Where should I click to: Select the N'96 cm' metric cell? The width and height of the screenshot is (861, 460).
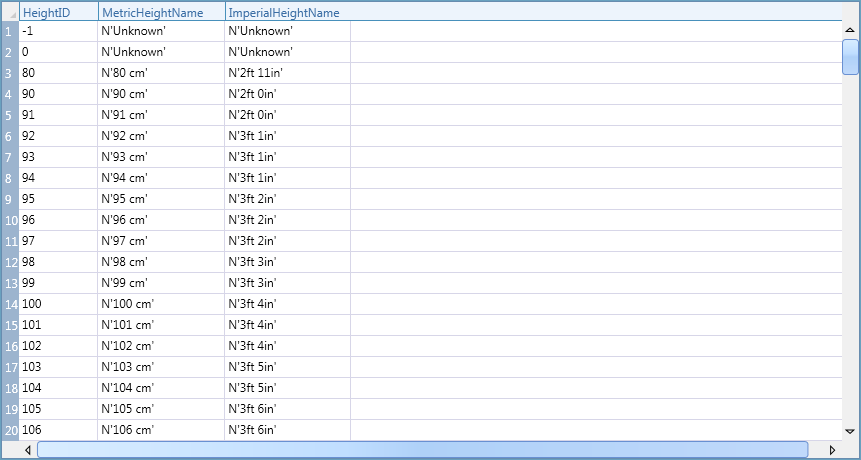pyautogui.click(x=161, y=220)
